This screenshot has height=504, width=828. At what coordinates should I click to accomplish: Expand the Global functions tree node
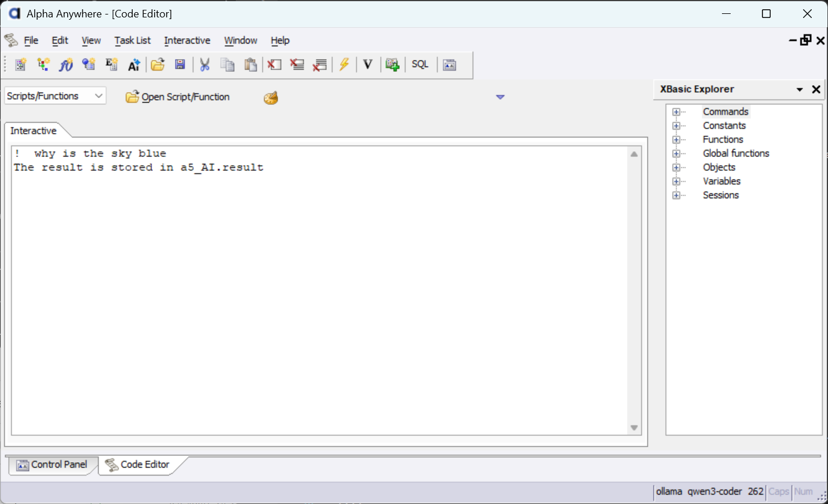[x=676, y=154]
